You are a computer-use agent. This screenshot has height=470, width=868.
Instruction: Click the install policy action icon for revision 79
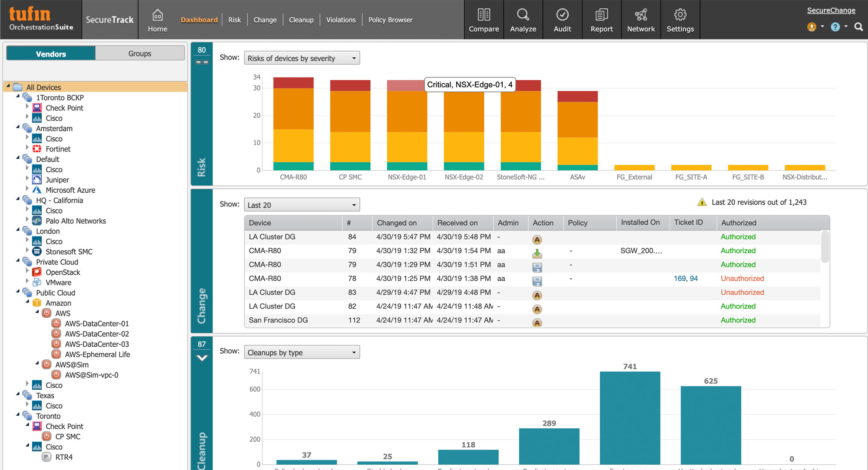(x=537, y=253)
